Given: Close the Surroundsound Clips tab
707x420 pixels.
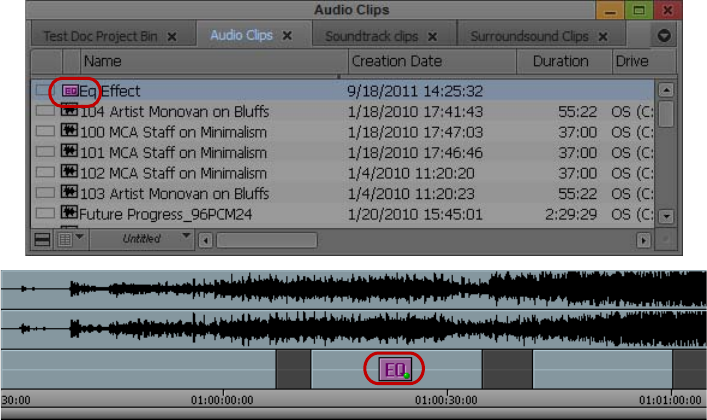Looking at the screenshot, I should point(603,37).
